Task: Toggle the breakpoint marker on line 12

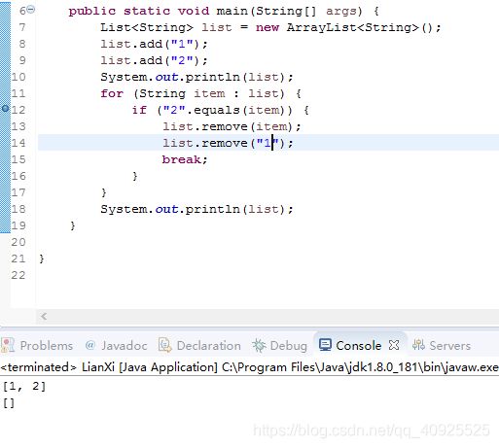Action: point(5,109)
